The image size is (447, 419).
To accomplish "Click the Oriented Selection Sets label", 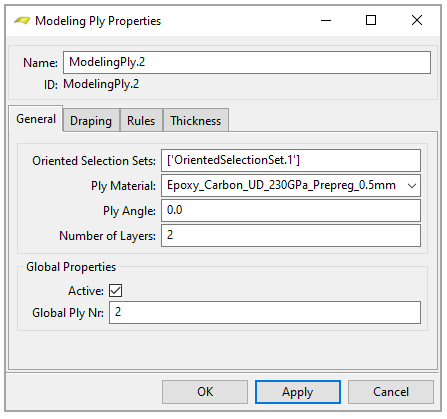I will pos(94,161).
